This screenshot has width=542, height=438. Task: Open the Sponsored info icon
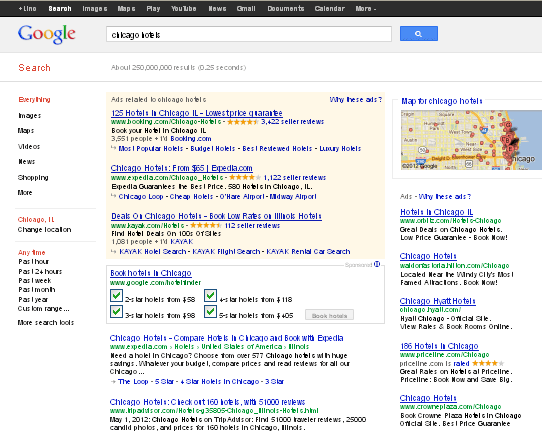click(377, 264)
